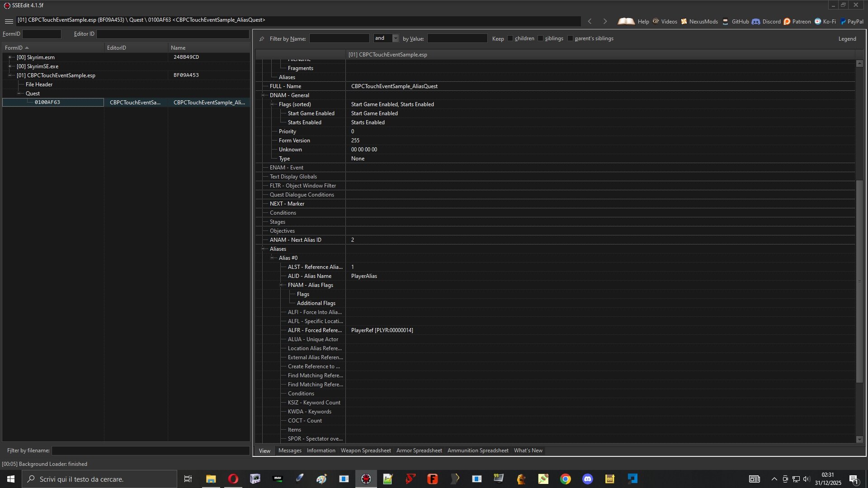868x488 pixels.
Task: Click the PayPal icon
Action: point(843,22)
